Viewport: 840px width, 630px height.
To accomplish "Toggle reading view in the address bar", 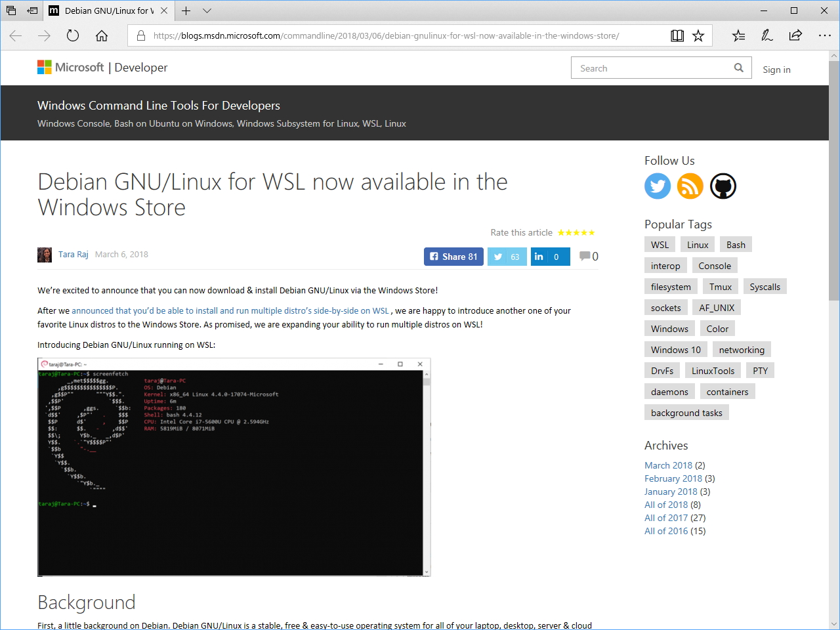I will [677, 35].
